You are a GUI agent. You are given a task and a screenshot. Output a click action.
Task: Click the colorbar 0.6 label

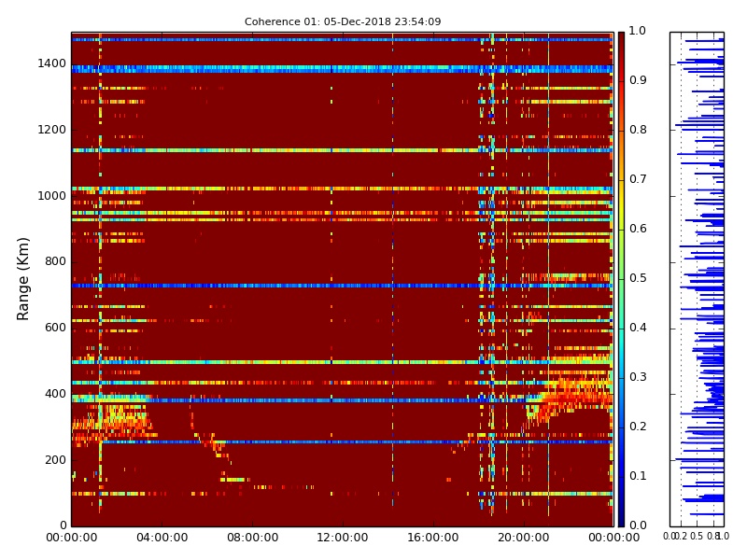click(638, 229)
